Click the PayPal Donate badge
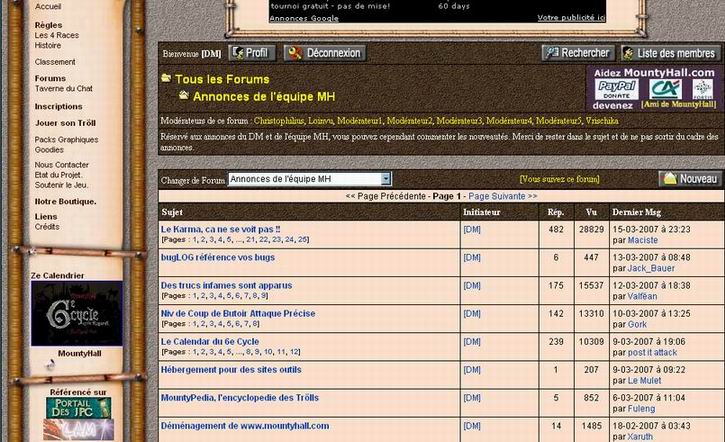This screenshot has height=442, width=725. pos(616,89)
